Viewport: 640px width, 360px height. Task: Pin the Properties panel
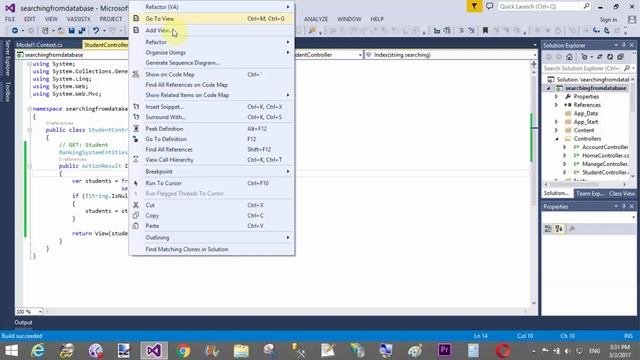tap(624, 207)
